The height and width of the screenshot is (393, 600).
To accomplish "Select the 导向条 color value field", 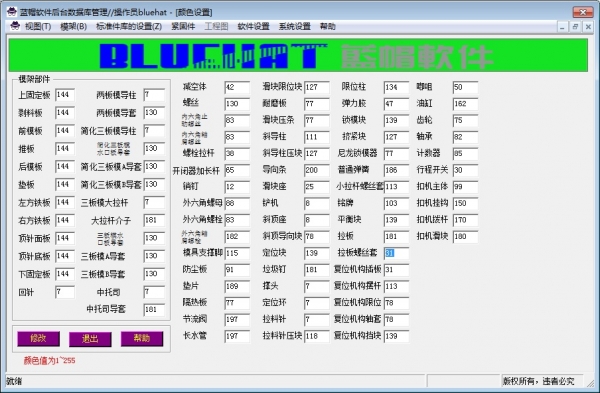I will coord(317,170).
